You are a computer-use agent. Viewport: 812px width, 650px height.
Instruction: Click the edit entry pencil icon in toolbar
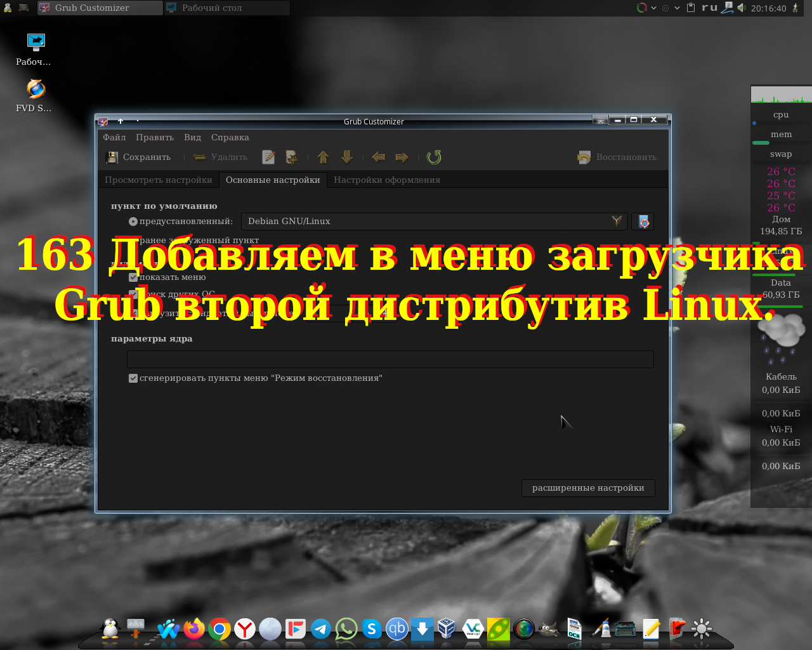268,157
